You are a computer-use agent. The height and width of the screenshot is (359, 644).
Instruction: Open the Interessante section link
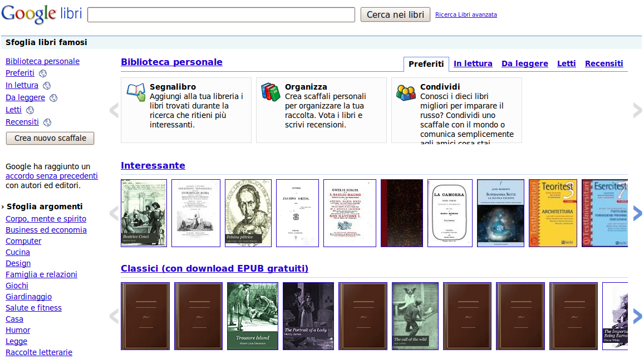pos(153,165)
